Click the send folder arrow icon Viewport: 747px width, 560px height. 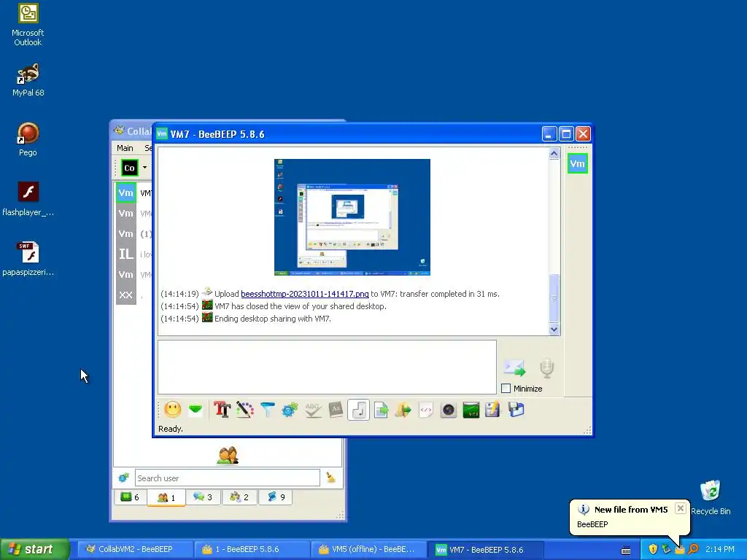click(x=403, y=410)
